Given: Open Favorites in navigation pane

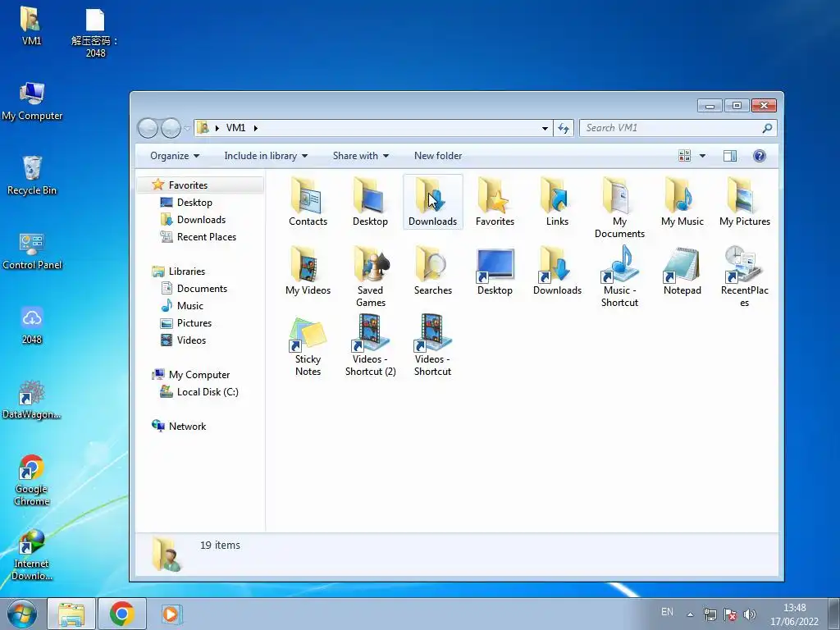Looking at the screenshot, I should pyautogui.click(x=188, y=185).
